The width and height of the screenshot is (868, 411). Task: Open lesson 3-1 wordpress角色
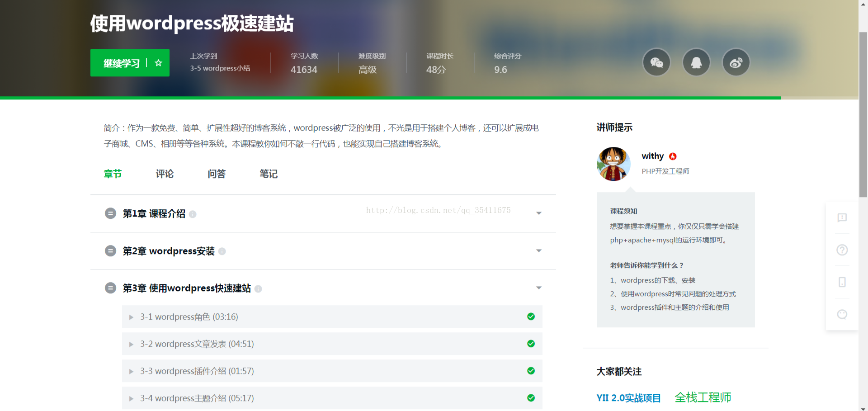coord(332,317)
